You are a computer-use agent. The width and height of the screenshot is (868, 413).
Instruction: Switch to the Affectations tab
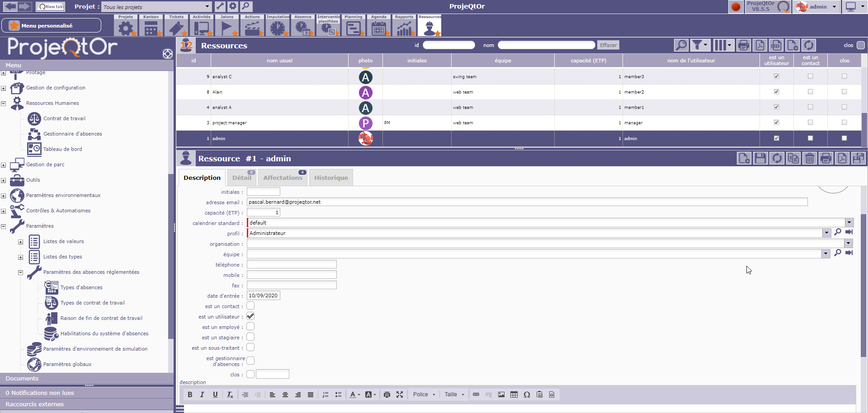(x=283, y=178)
